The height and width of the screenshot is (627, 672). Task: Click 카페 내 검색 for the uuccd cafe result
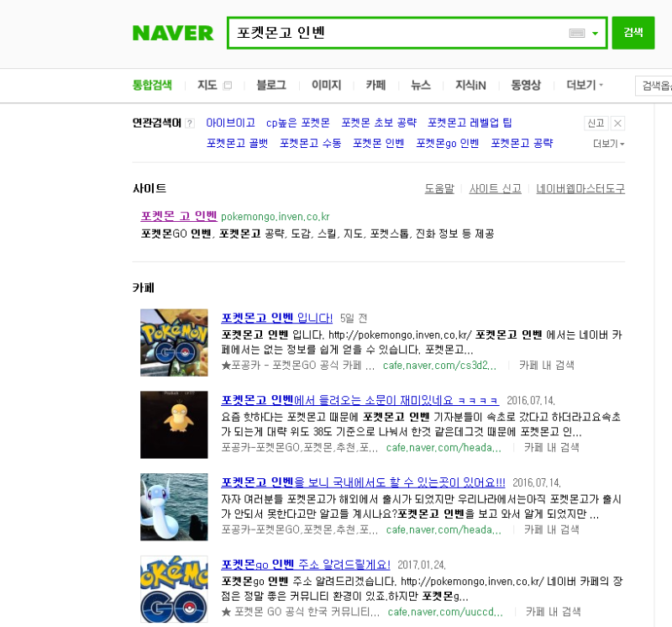coord(554,612)
